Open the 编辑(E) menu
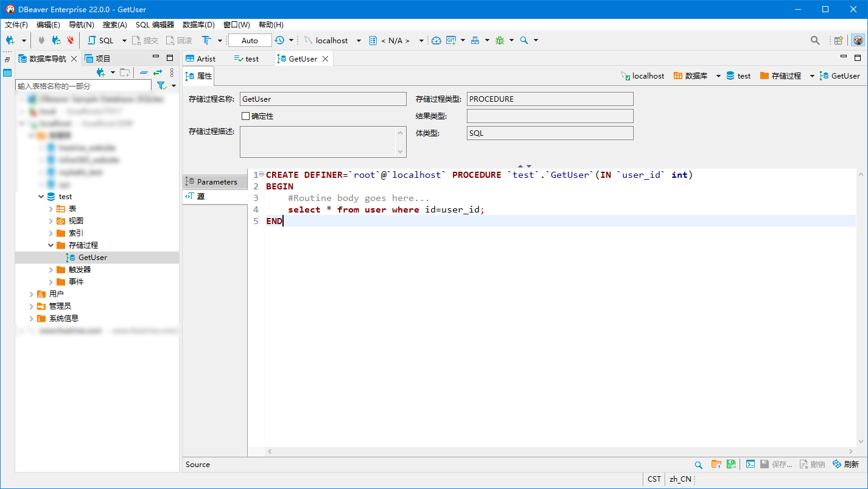 pyautogui.click(x=48, y=25)
